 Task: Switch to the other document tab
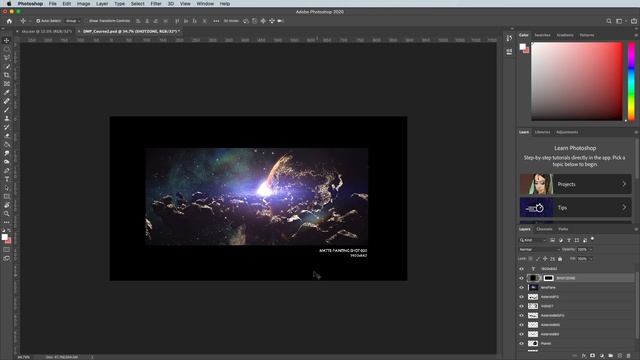(46, 31)
